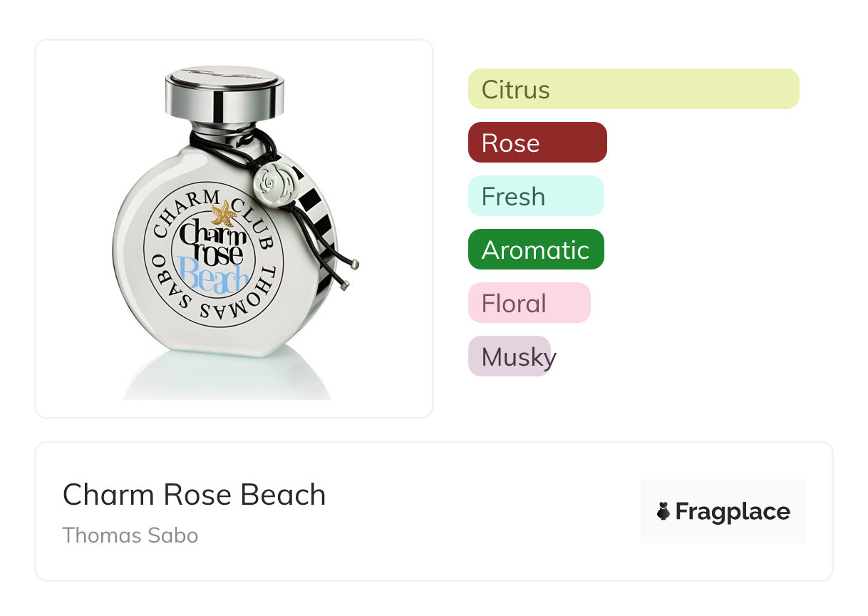Click the Fragplace perfume bottle logo icon
The height and width of the screenshot is (616, 868).
click(x=663, y=511)
